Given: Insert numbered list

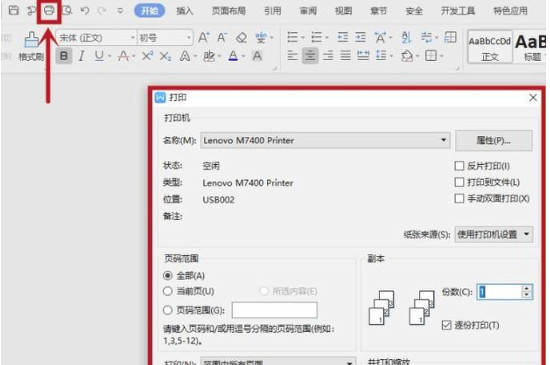Looking at the screenshot, I should pyautogui.click(x=317, y=37).
